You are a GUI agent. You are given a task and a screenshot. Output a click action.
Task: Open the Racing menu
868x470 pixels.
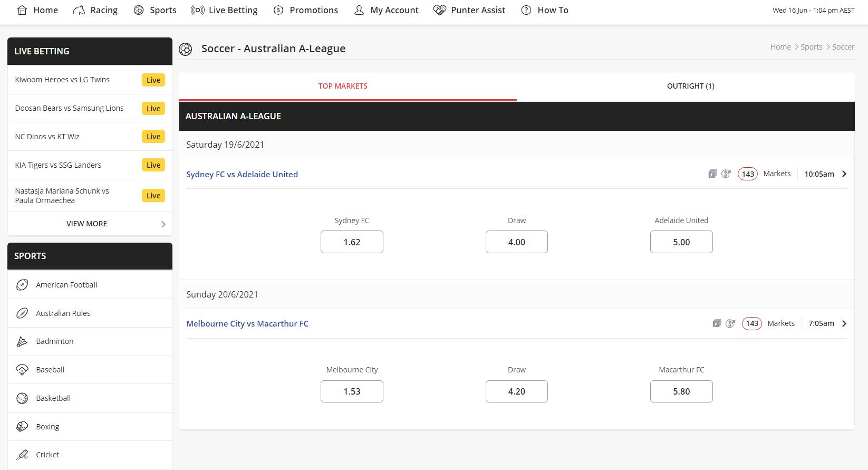point(95,10)
